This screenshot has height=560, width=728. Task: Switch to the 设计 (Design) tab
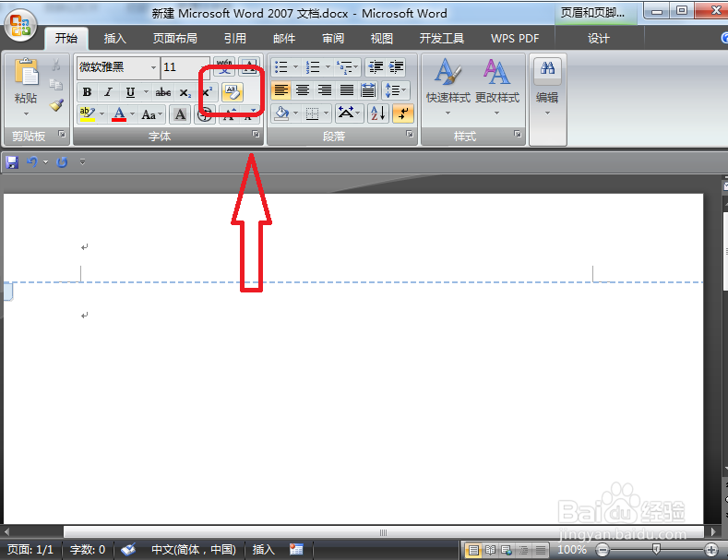pos(599,38)
